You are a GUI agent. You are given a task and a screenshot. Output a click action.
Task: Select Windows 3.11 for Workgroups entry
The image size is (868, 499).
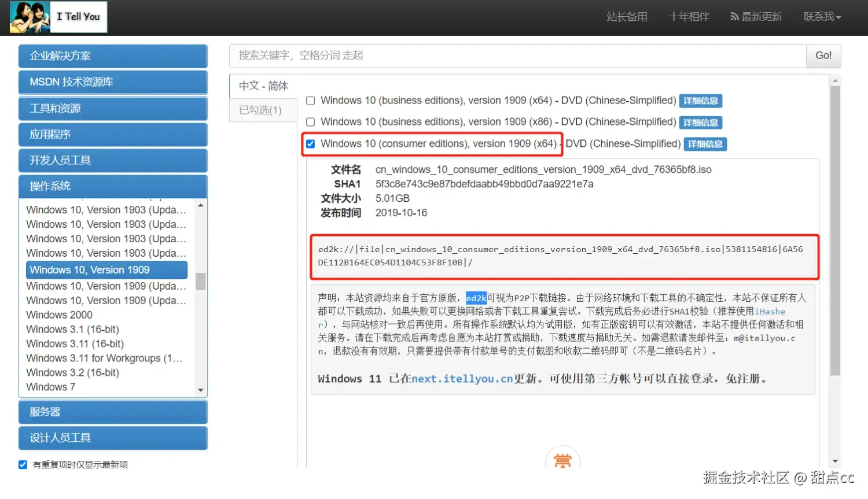(x=104, y=358)
